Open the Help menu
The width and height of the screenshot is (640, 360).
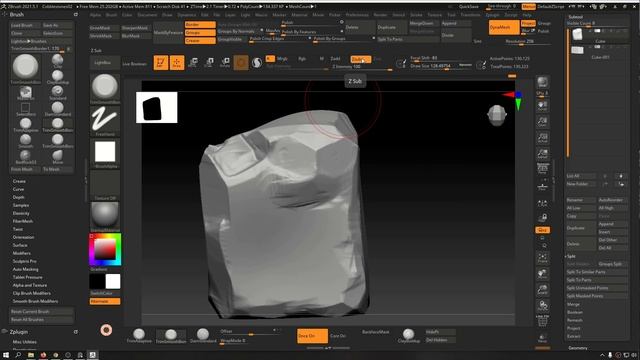tap(527, 15)
